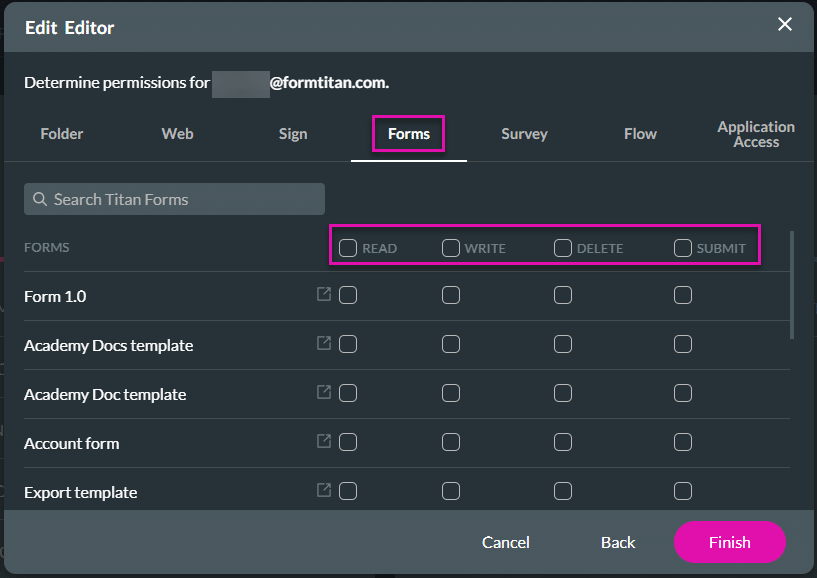Open Account form external link icon
Screen dimensions: 817x578
(x=324, y=441)
